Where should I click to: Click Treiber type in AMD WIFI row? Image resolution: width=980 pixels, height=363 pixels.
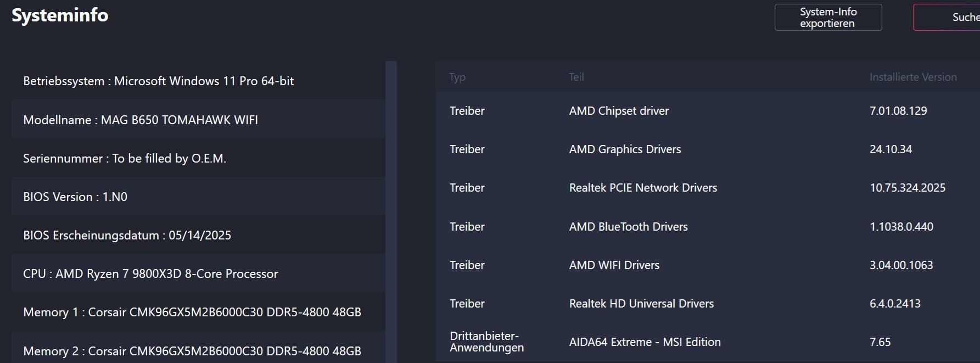[467, 265]
